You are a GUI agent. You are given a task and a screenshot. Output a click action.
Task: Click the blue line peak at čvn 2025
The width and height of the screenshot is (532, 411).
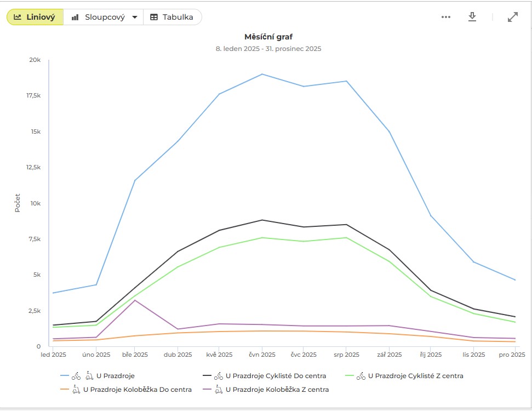click(x=262, y=74)
